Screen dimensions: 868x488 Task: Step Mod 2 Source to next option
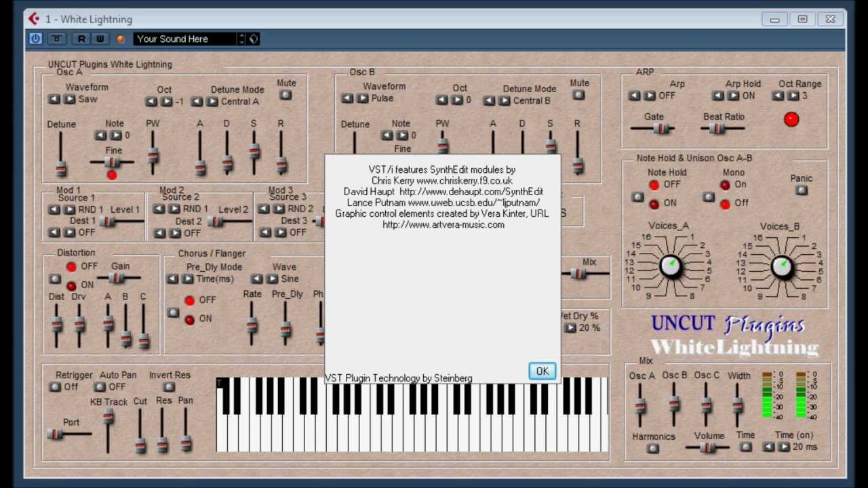pyautogui.click(x=174, y=209)
